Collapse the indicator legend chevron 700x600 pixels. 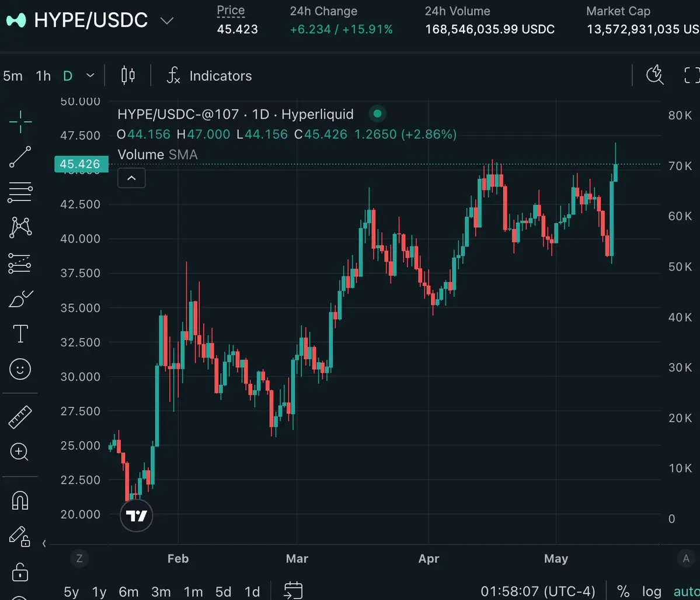pyautogui.click(x=131, y=178)
